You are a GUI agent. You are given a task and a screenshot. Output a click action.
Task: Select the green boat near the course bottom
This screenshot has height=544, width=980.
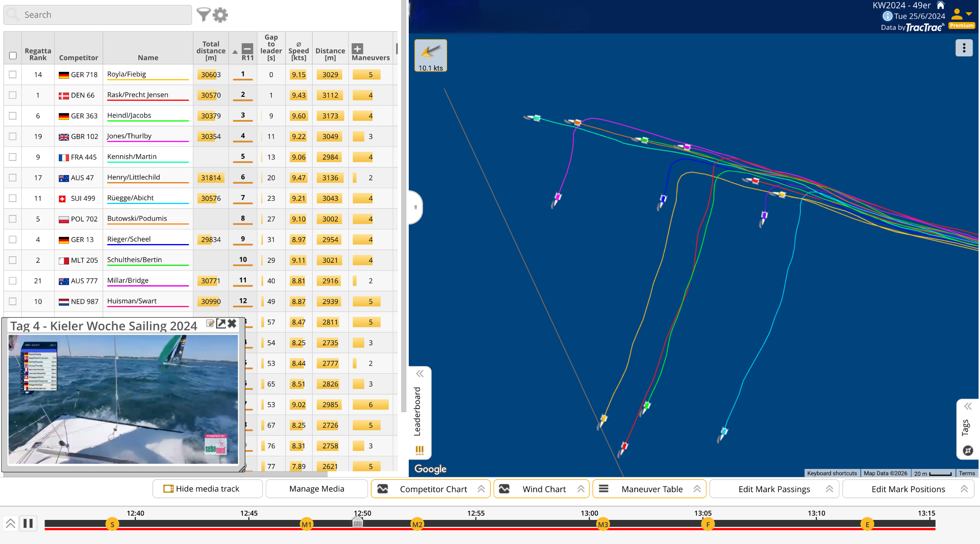coord(646,407)
